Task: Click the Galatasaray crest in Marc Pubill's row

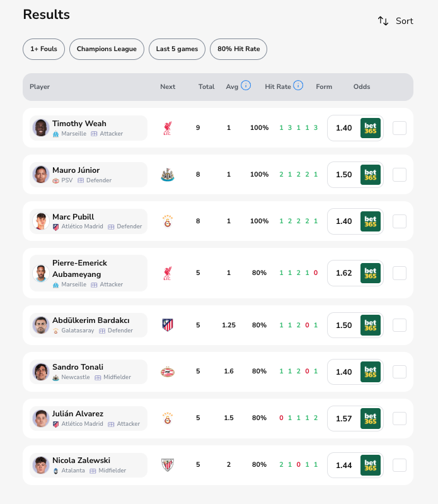Action: [167, 221]
